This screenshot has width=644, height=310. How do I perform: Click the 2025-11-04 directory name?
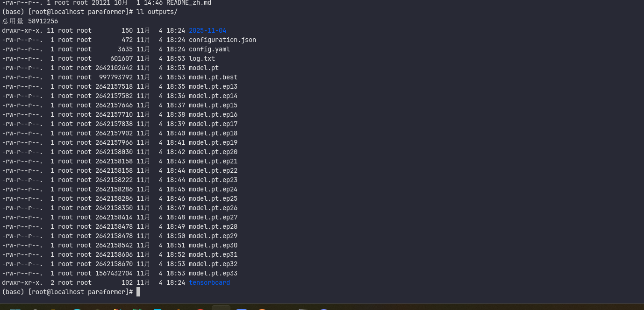tap(208, 31)
